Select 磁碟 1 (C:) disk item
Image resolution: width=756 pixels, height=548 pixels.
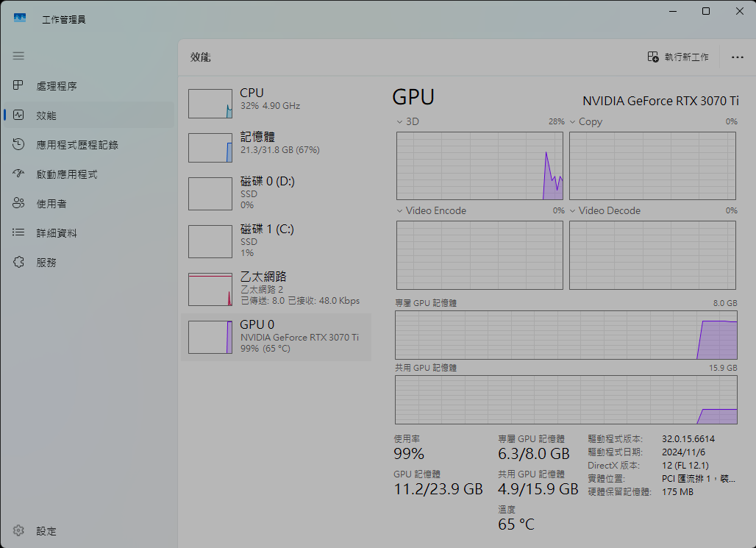276,241
